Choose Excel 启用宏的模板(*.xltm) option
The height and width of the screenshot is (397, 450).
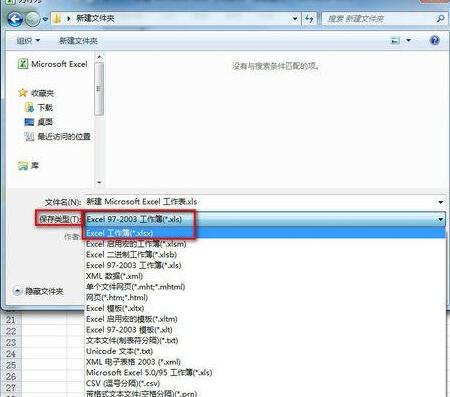coord(265,319)
